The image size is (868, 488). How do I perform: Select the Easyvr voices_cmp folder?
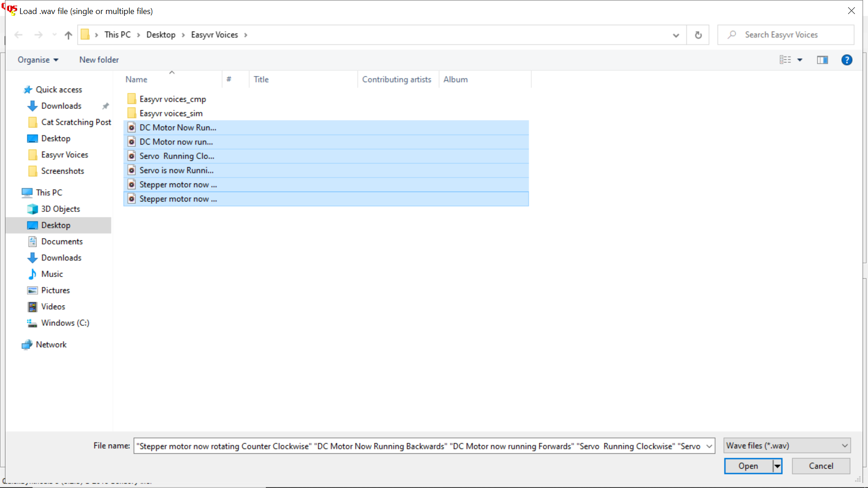point(172,99)
